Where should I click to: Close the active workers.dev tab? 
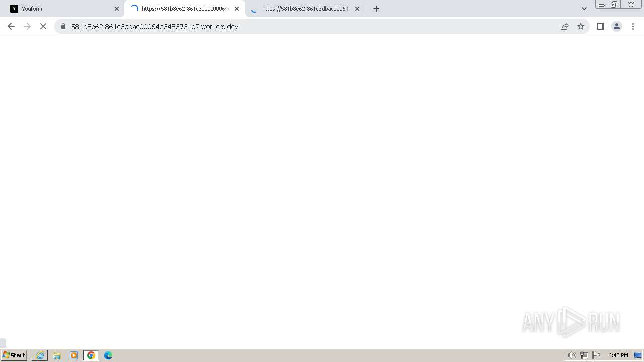click(237, 9)
